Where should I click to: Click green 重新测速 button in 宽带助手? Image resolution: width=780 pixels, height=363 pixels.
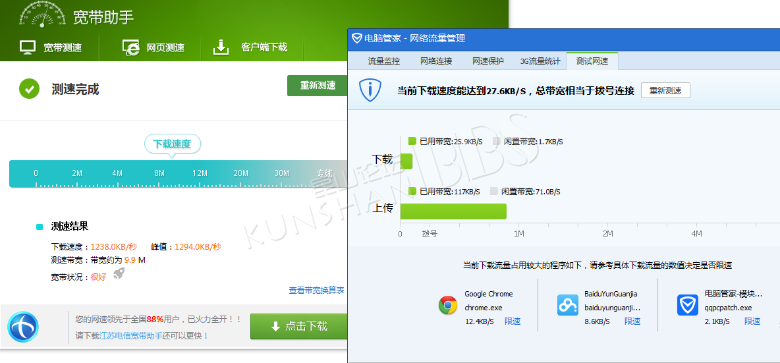(x=317, y=86)
